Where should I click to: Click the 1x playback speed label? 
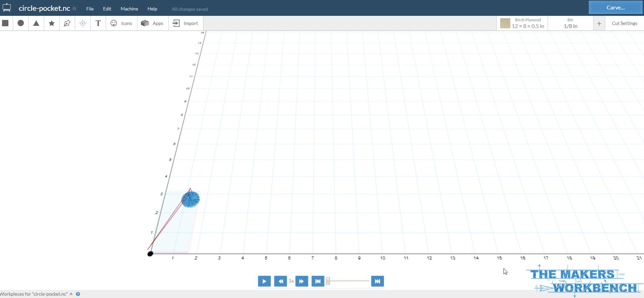291,281
